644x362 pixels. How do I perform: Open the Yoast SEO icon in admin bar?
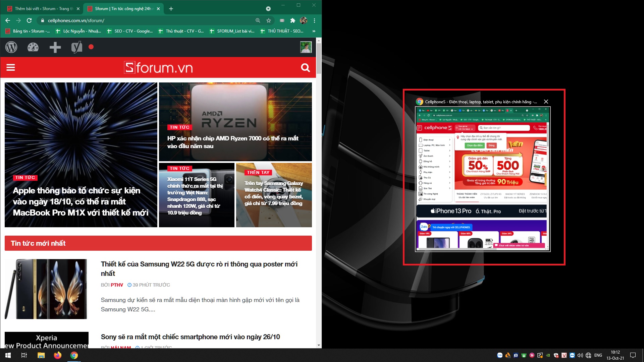click(x=77, y=47)
